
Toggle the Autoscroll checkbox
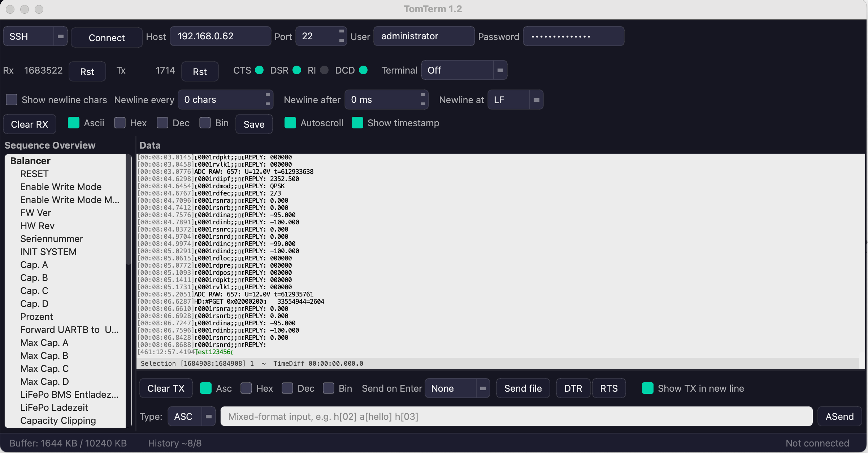pos(290,123)
